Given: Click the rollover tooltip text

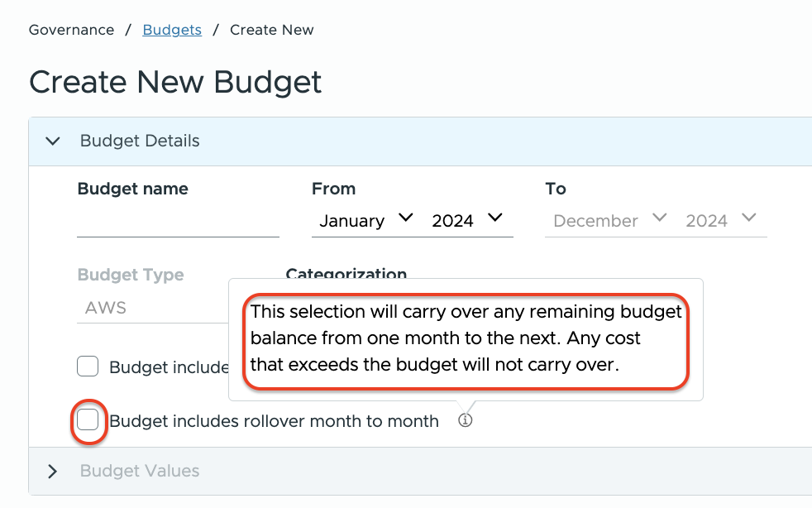Looking at the screenshot, I should point(466,338).
